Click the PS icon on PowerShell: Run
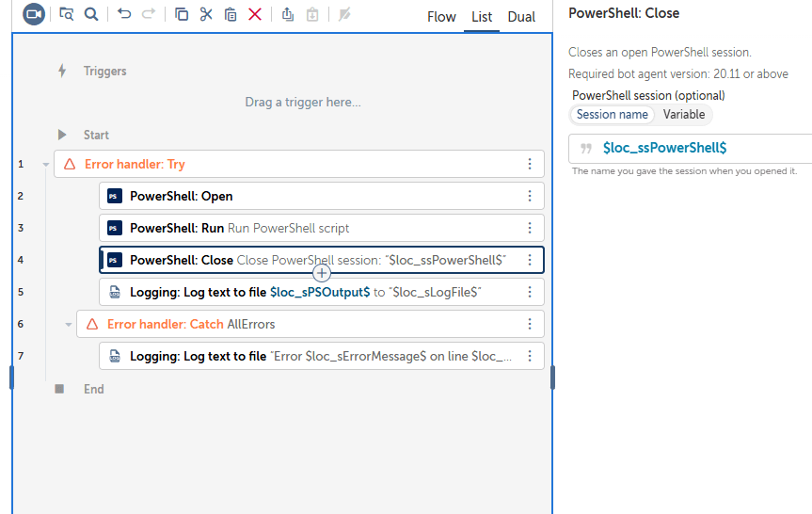Viewport: 812px width, 514px height. [x=115, y=229]
